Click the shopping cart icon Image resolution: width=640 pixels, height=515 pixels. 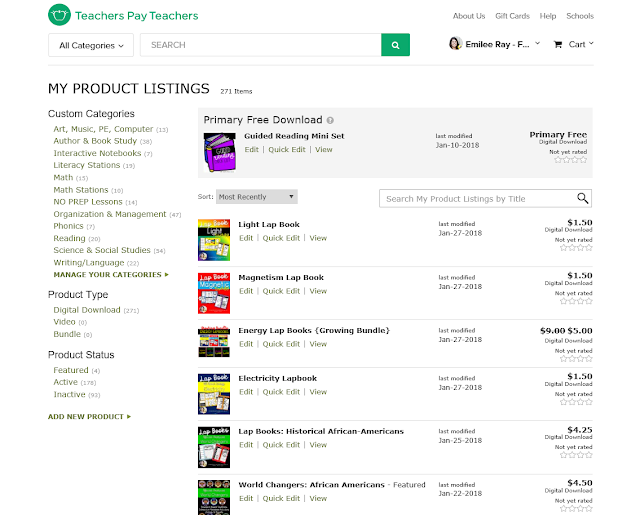coord(558,44)
